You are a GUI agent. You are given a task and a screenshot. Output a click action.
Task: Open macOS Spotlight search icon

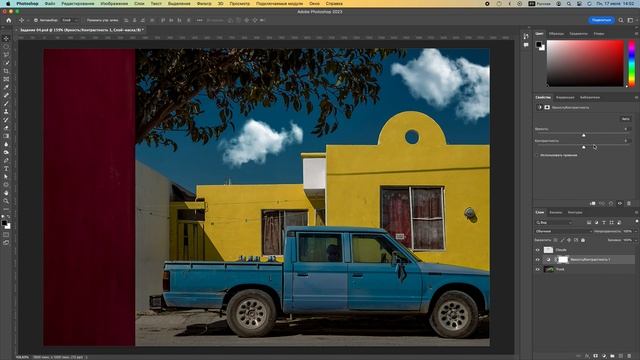[569, 3]
